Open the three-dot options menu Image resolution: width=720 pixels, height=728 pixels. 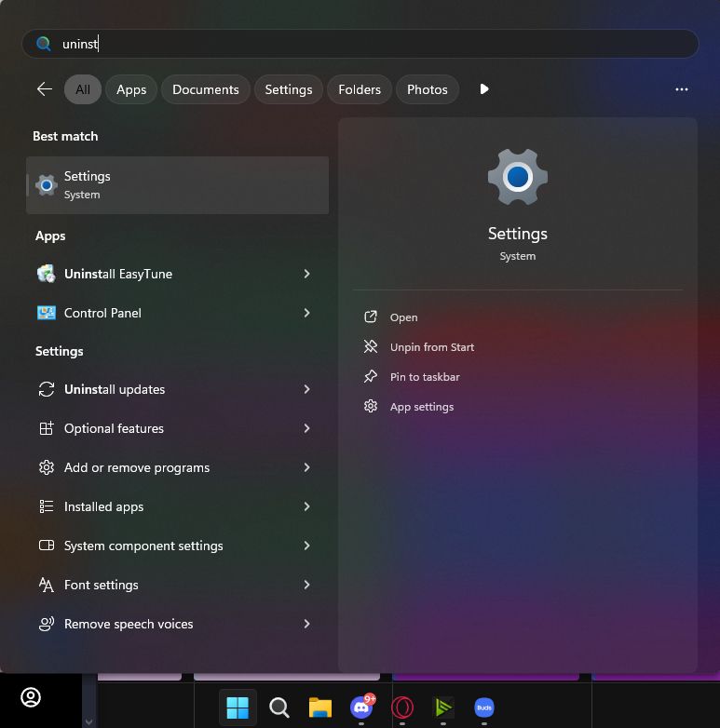click(x=682, y=89)
